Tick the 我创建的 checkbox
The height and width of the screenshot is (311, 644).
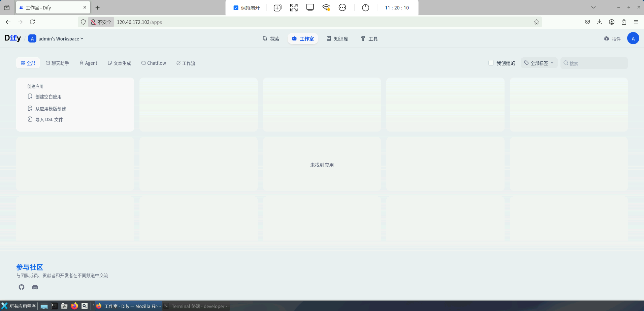[x=491, y=63]
